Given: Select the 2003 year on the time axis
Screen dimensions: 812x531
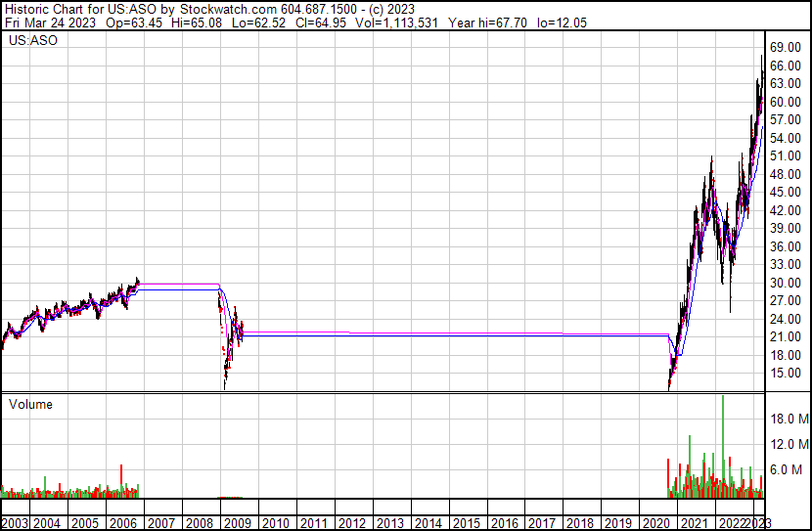Looking at the screenshot, I should 14,523.
